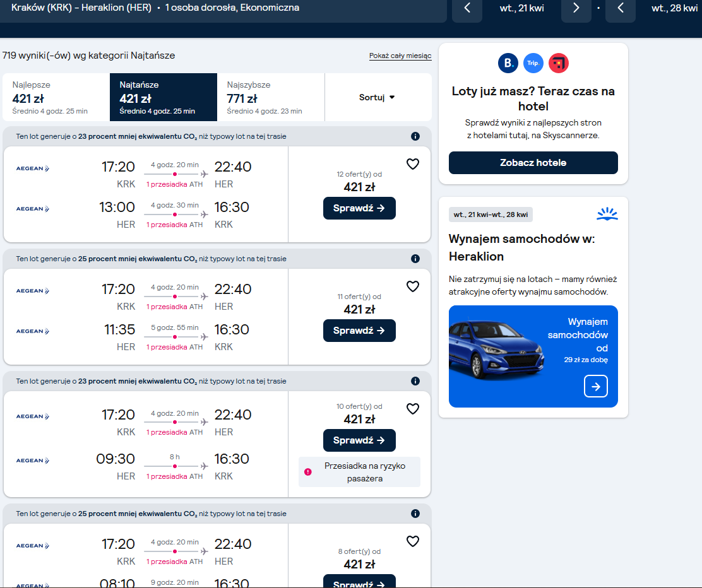Click the Zobacz hotele button
The image size is (702, 588).
pos(533,163)
